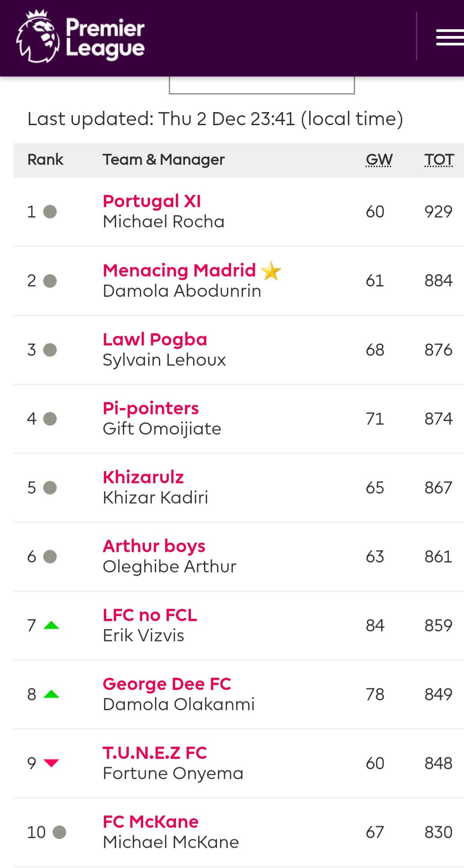Viewport: 464px width, 868px height.
Task: Click the Premier League lion logo
Action: (x=38, y=36)
